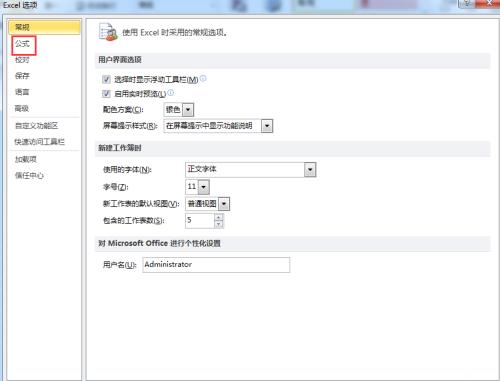Viewport: 500px width, 381px height.
Task: Show info tip for 实时预览 option
Action: [x=170, y=92]
